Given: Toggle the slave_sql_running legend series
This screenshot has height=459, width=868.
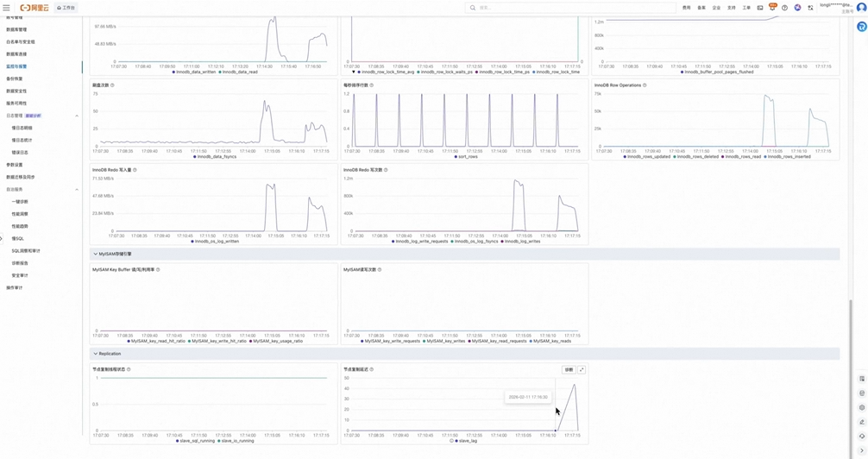Looking at the screenshot, I should click(195, 441).
